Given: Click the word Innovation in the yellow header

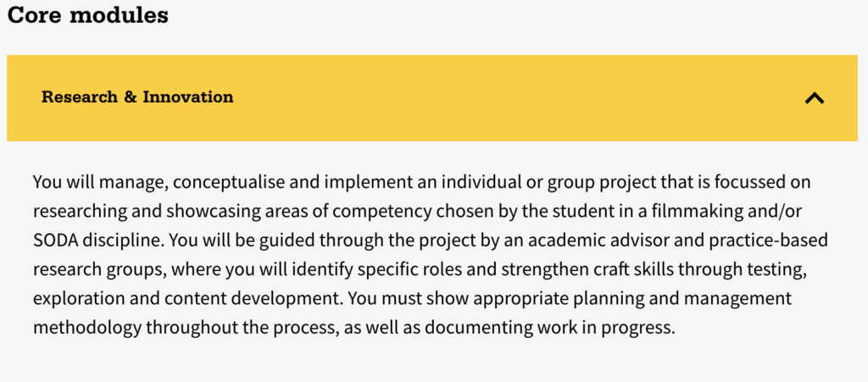Looking at the screenshot, I should point(188,97).
